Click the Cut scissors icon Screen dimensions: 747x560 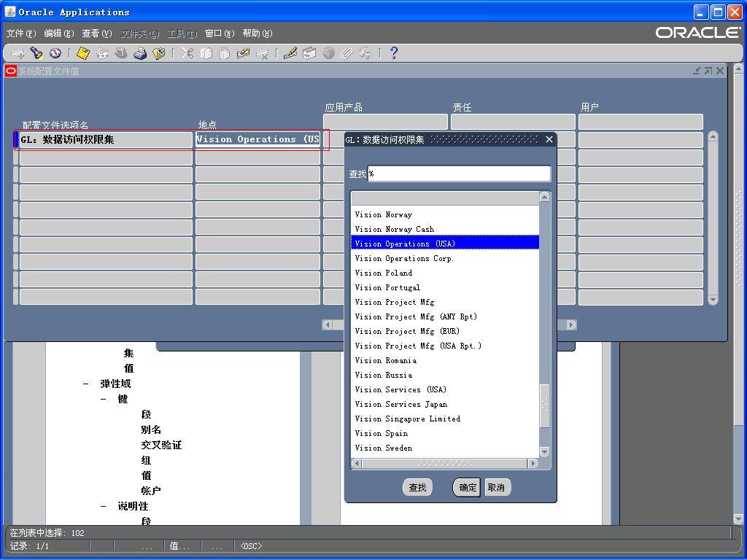coord(187,53)
